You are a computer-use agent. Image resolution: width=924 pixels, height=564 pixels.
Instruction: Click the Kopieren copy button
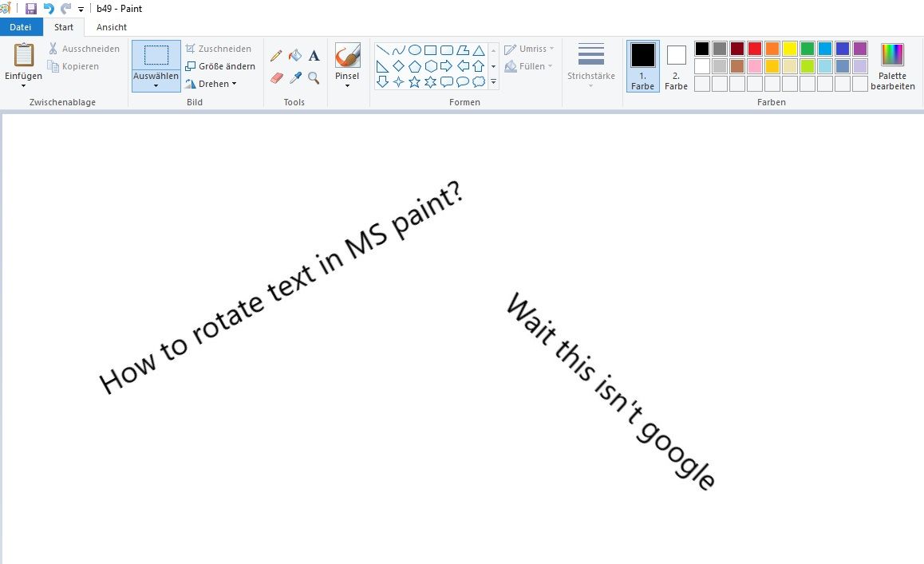point(73,66)
